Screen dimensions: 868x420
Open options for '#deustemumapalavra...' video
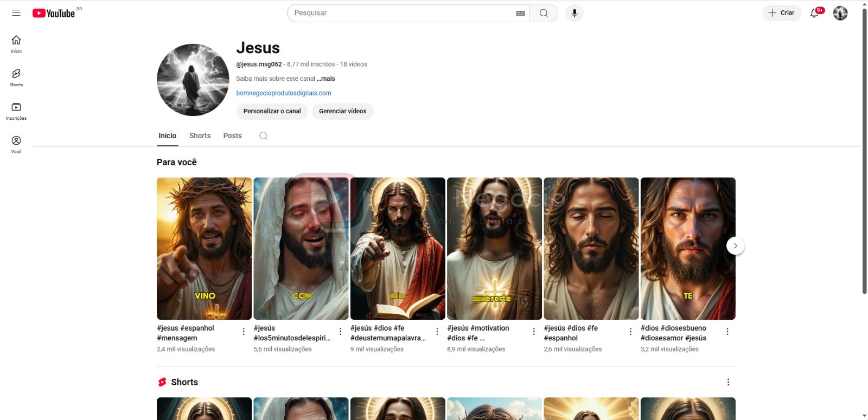coord(437,331)
